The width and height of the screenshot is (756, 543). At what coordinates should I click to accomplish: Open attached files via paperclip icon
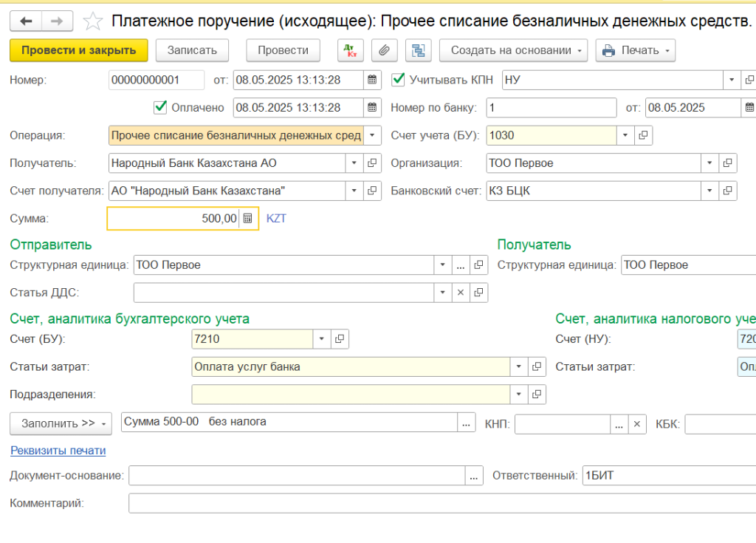point(383,50)
